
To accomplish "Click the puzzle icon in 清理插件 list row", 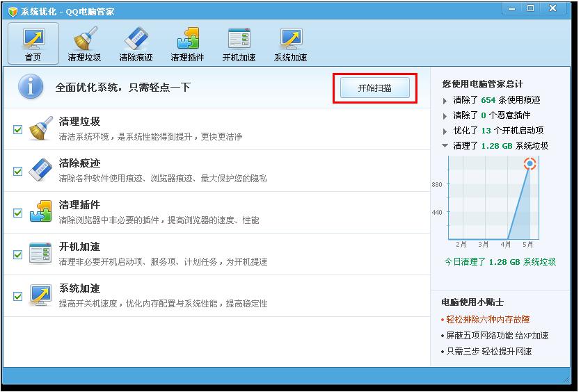I will pos(41,213).
